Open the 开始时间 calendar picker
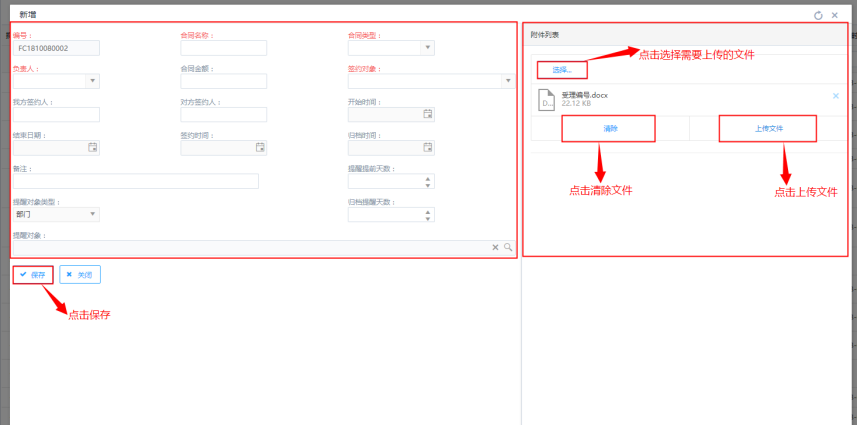The width and height of the screenshot is (857, 425). point(427,114)
